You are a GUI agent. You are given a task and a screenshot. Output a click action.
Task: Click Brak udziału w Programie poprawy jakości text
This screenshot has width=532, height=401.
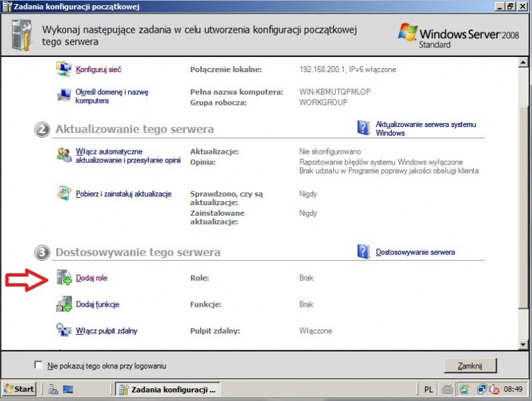coord(389,170)
